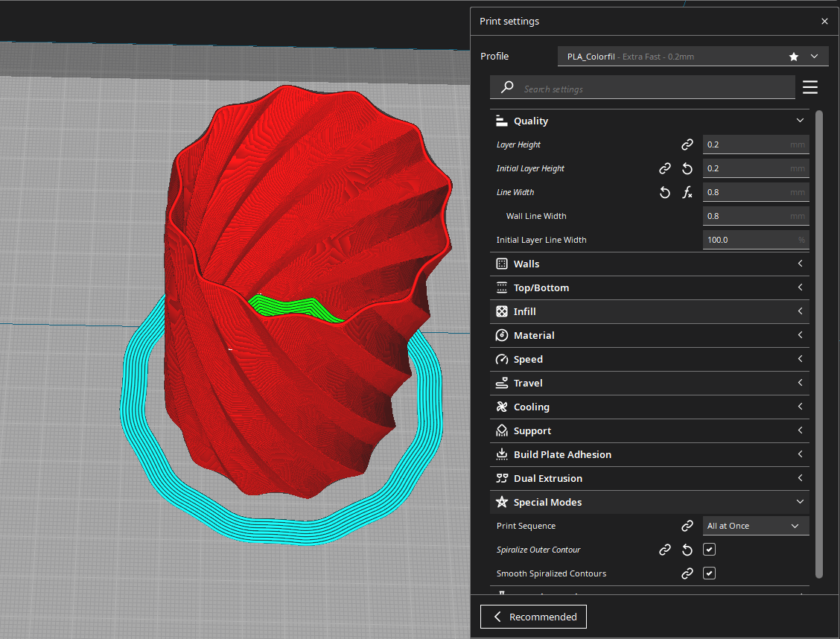Edit the Line Width value field
Screen dimensions: 840x639
[755, 192]
